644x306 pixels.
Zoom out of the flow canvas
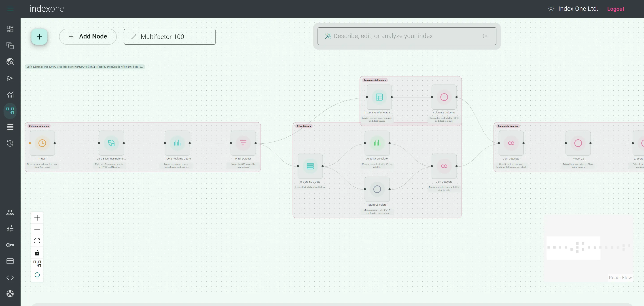tap(37, 229)
